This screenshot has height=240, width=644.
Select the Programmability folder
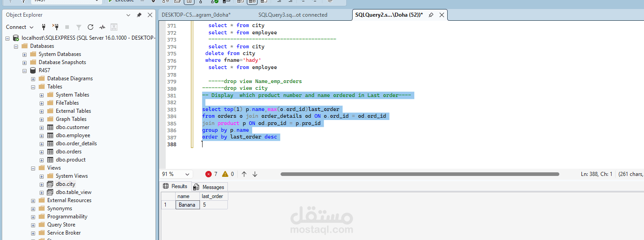pyautogui.click(x=67, y=217)
